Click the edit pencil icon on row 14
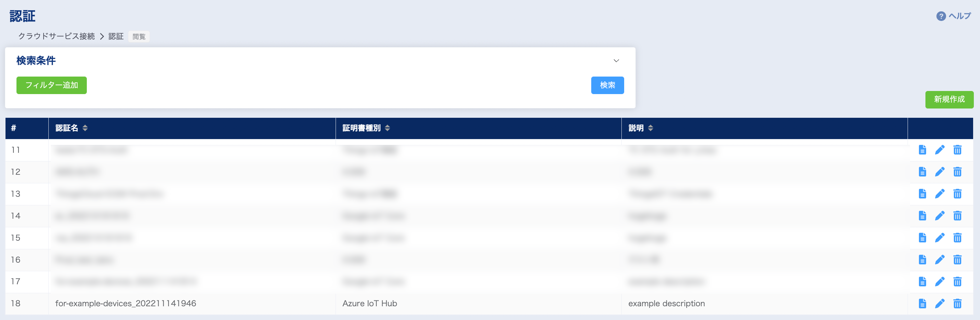 940,216
